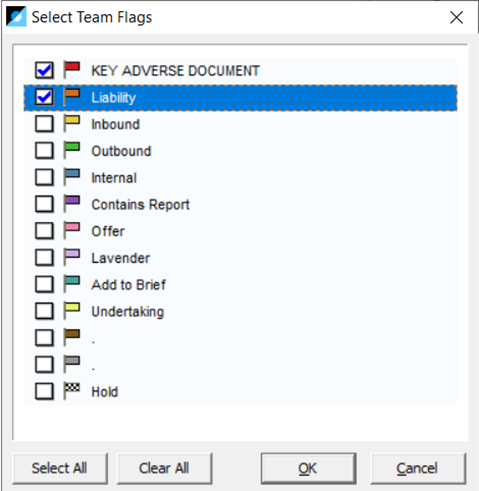Screen dimensions: 479x491
Task: Dismiss the dialog with Cancel button
Action: [418, 468]
